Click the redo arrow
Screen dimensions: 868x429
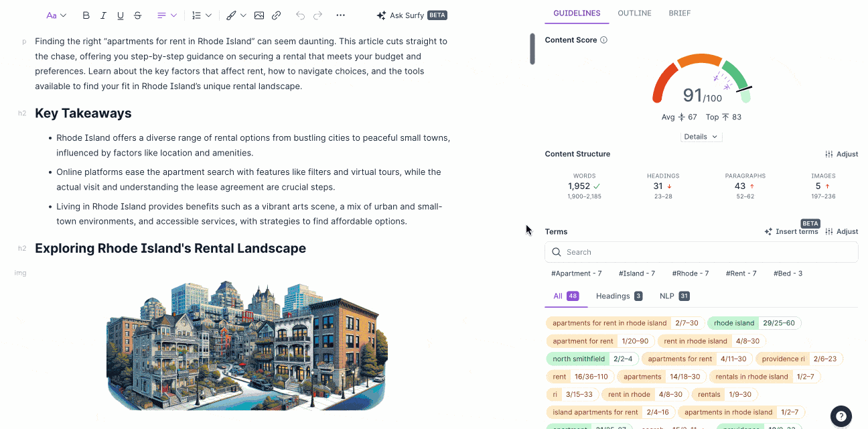317,15
